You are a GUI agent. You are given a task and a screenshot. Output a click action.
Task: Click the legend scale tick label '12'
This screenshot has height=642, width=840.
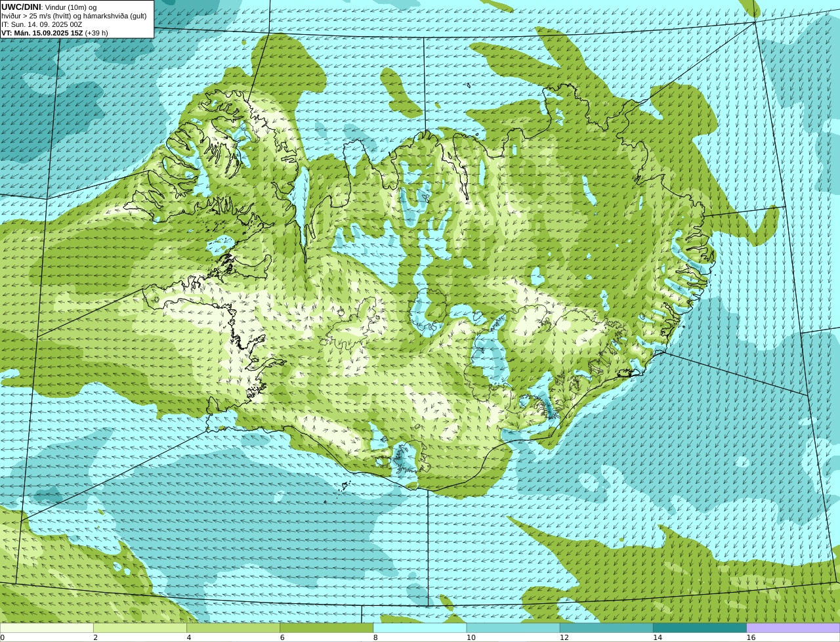(x=564, y=637)
